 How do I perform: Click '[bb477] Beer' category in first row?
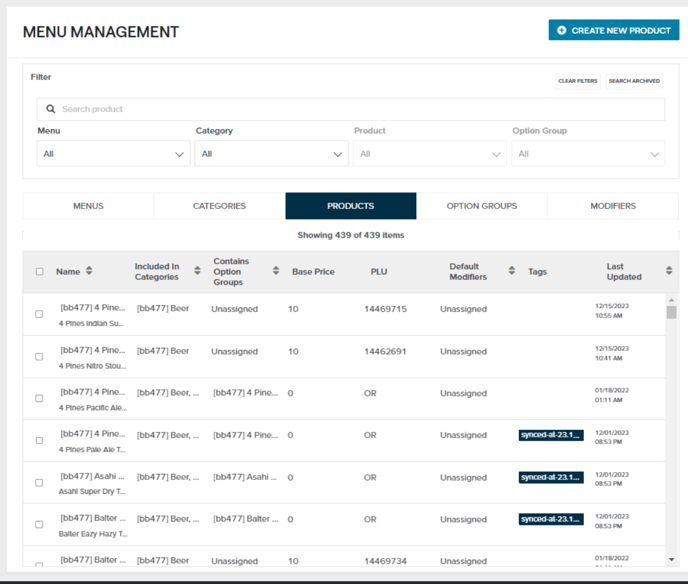point(163,308)
